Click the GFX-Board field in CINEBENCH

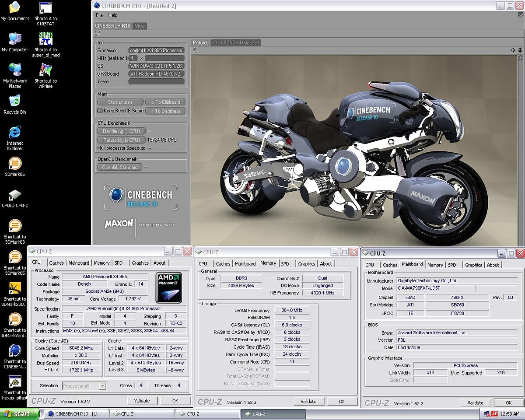point(156,74)
